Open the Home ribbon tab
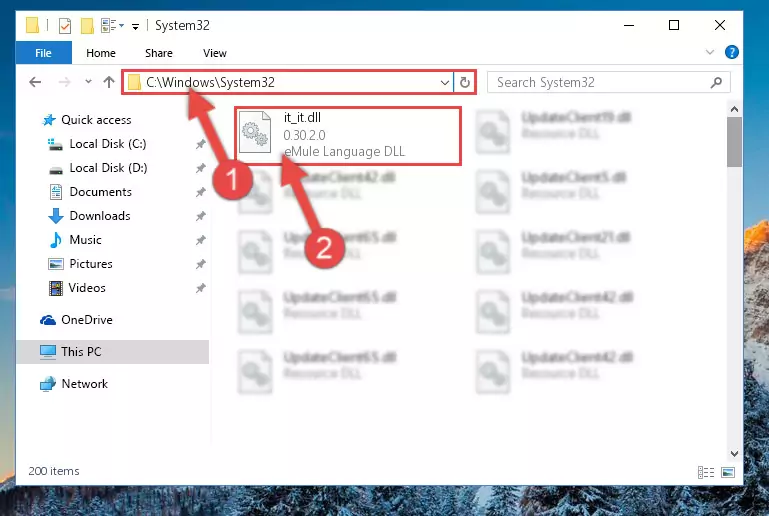This screenshot has width=769, height=516. pos(101,53)
